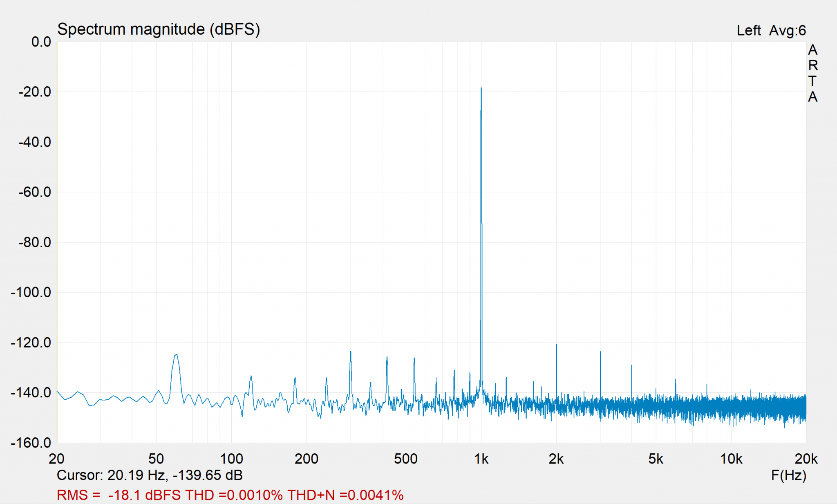Image resolution: width=837 pixels, height=504 pixels.
Task: Click the 100 Hz frequency axis label
Action: (231, 459)
